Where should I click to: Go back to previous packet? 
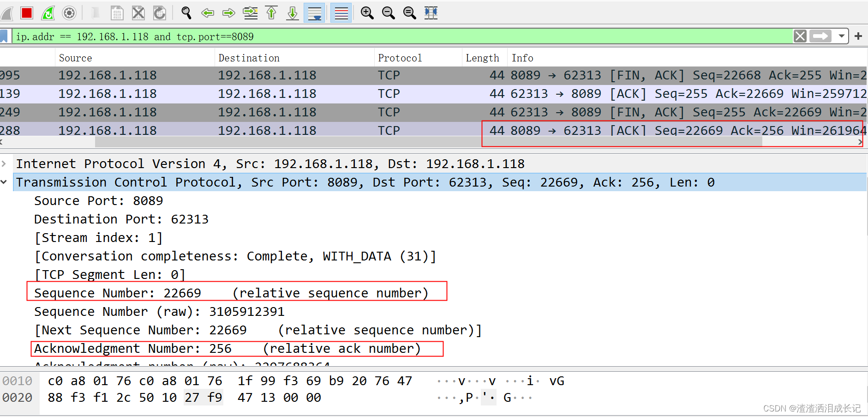click(208, 13)
